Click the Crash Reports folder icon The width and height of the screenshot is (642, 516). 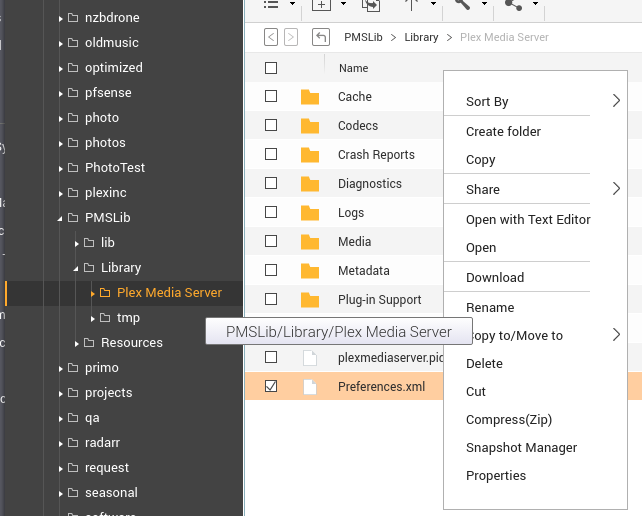coord(310,155)
